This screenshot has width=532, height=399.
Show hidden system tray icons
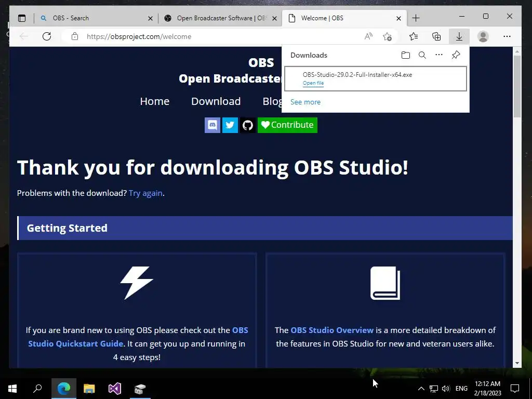[x=421, y=389]
